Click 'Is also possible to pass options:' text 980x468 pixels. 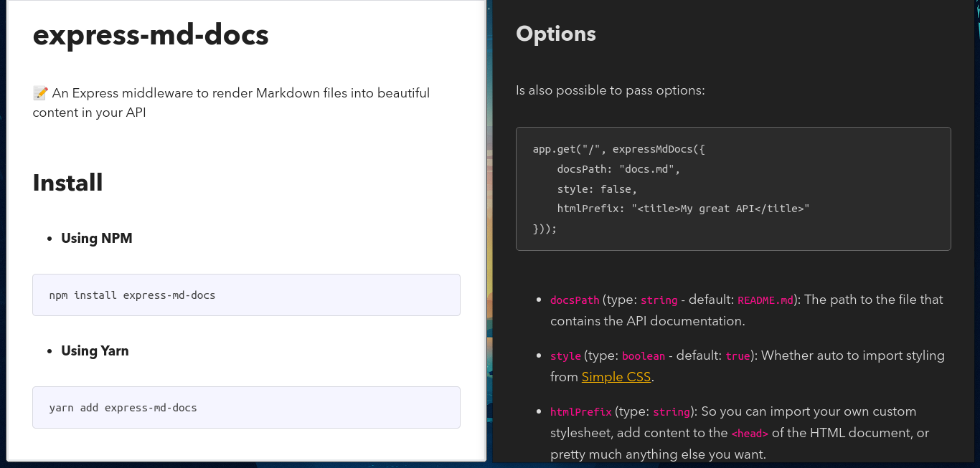tap(611, 90)
